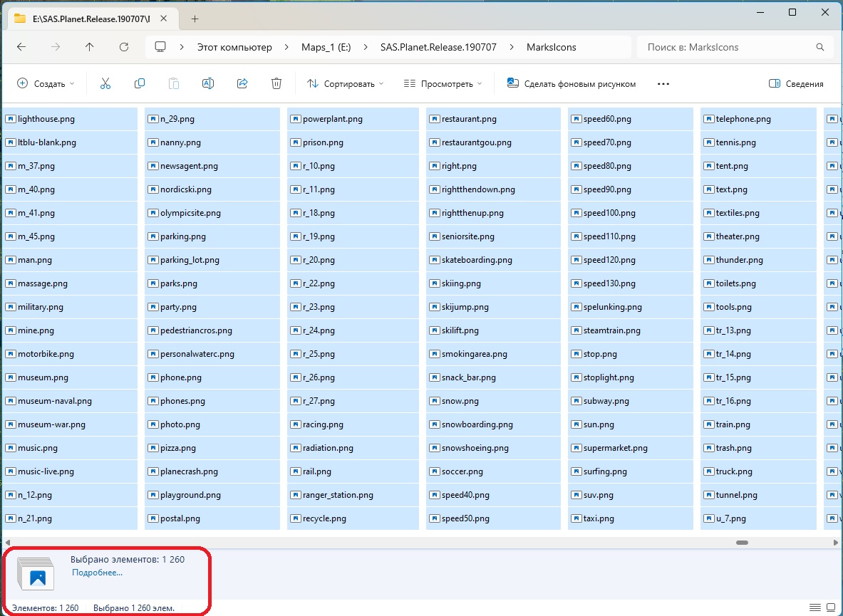Click the search field Поиск в: MarksIcons
Viewport: 843px width, 616px height.
click(727, 47)
